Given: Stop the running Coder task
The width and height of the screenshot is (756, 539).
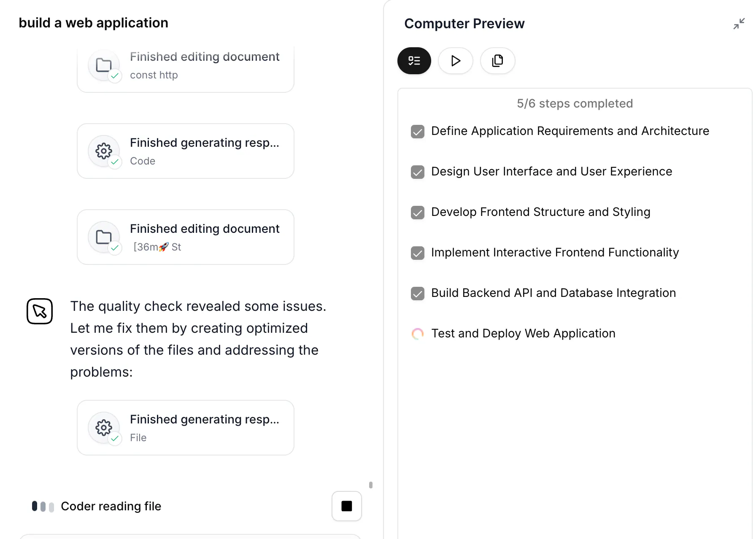Looking at the screenshot, I should pyautogui.click(x=346, y=506).
